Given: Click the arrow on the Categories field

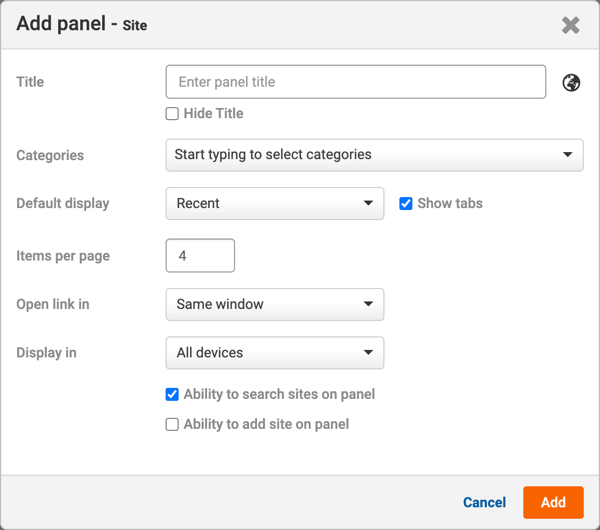Looking at the screenshot, I should pos(567,155).
